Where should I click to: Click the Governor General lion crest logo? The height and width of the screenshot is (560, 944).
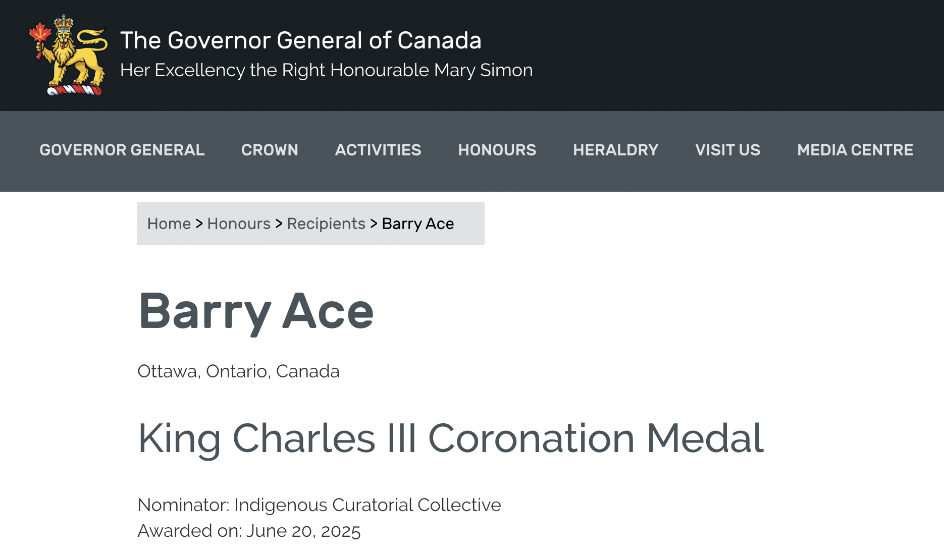click(x=68, y=55)
